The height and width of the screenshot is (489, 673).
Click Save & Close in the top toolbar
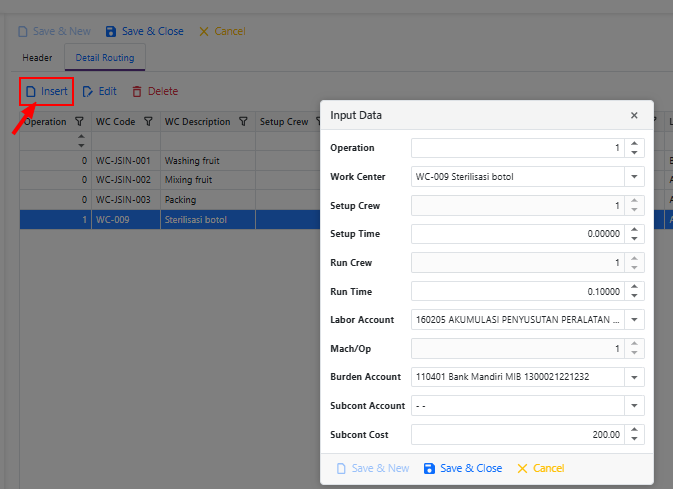(x=145, y=31)
